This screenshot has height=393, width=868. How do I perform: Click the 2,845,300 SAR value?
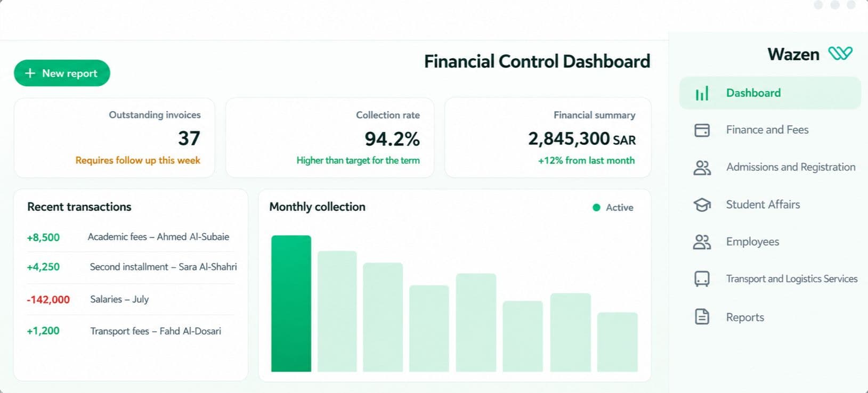[582, 139]
